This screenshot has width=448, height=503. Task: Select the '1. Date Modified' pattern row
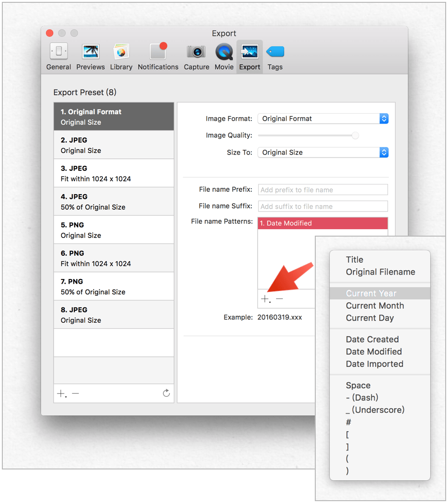click(x=323, y=223)
